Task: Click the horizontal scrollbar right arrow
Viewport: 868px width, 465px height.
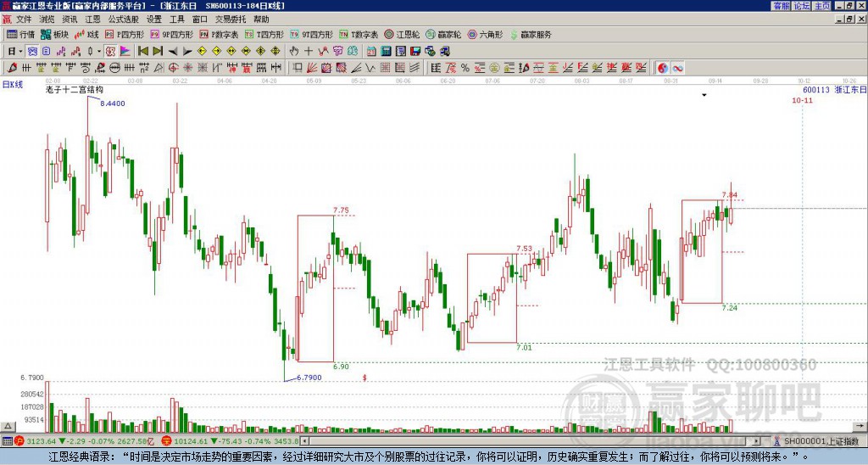Action: [757, 442]
